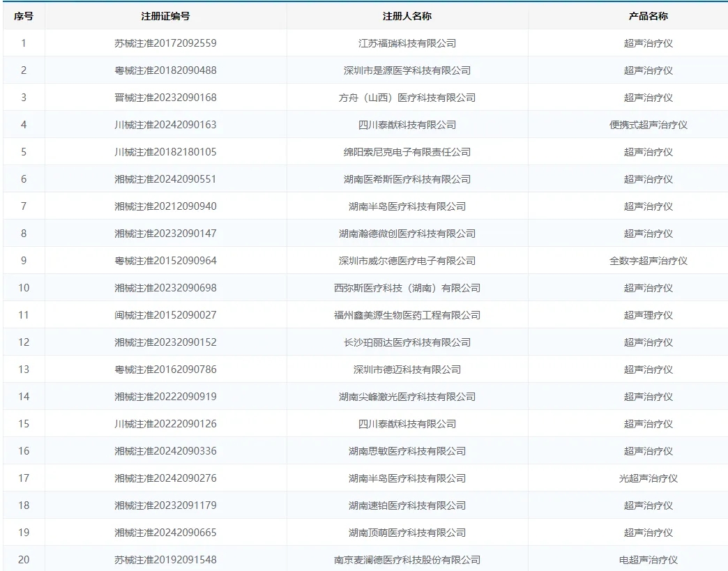The height and width of the screenshot is (571, 728).
Task: Click the cell 湘械注准20222090919
Action: click(166, 397)
